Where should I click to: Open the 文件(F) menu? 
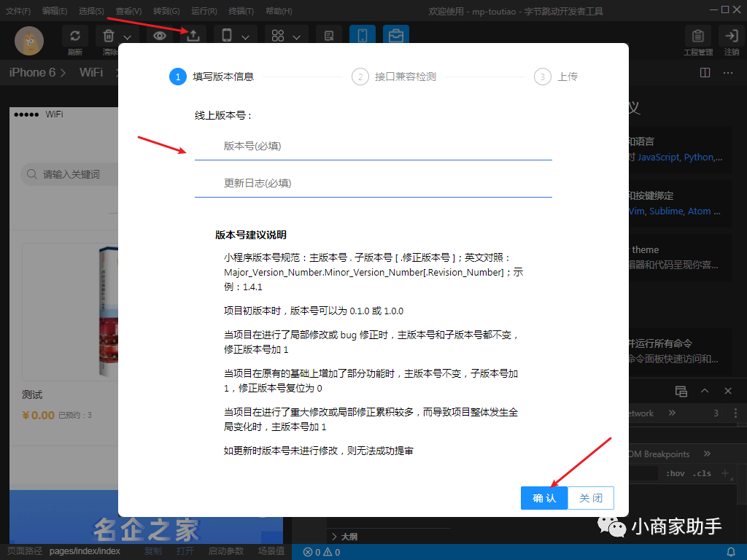tap(18, 11)
